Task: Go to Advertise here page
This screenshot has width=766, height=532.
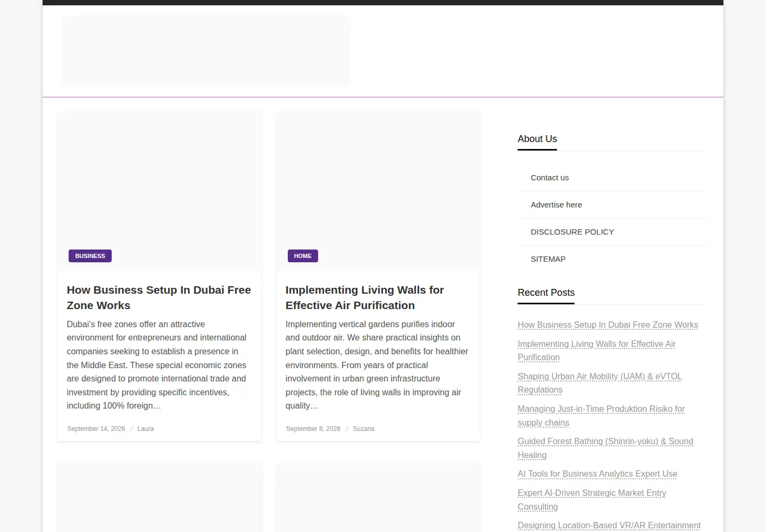Action: [556, 205]
